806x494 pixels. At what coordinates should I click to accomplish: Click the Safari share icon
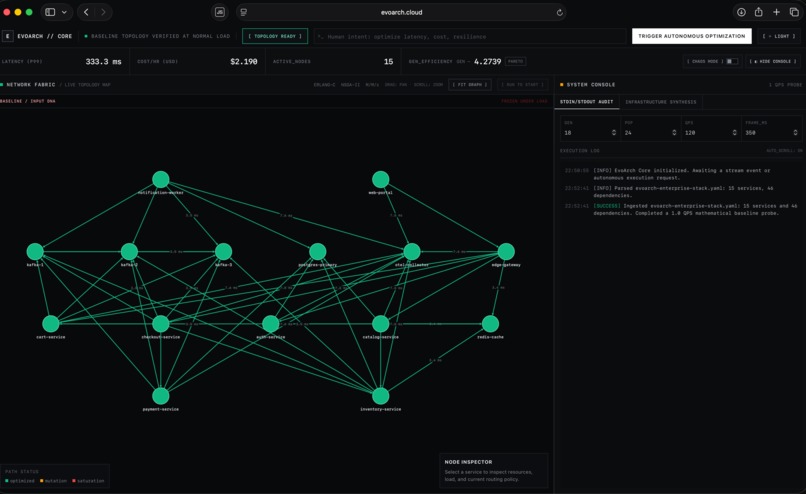click(759, 12)
